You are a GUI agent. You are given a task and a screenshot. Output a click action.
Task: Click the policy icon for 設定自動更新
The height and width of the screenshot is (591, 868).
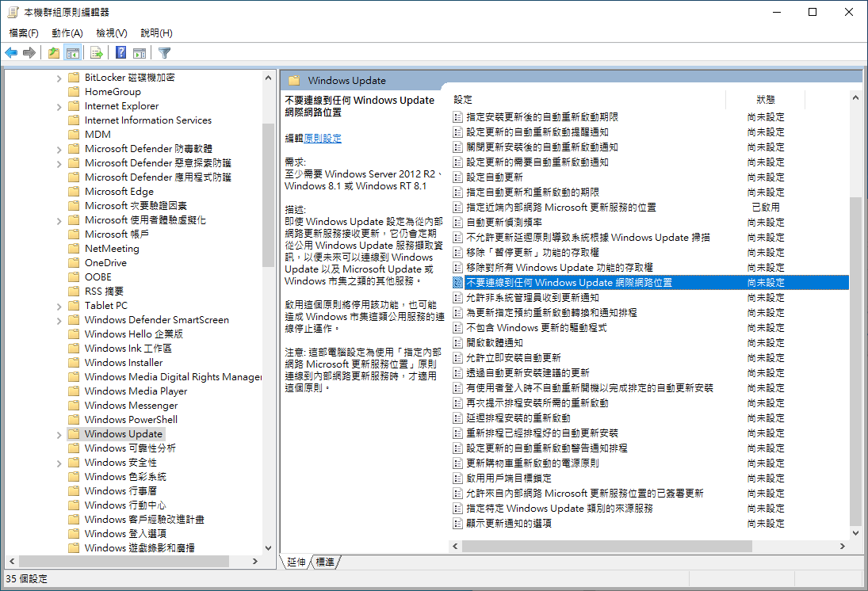tap(458, 177)
